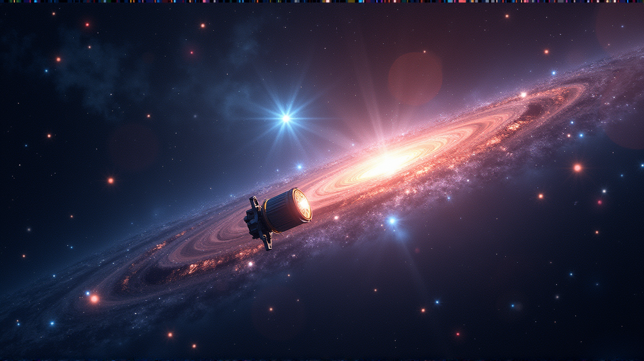The height and width of the screenshot is (361, 644).
Task: Click the glitched colored pixel strip at top edge
Action: [322, 1]
